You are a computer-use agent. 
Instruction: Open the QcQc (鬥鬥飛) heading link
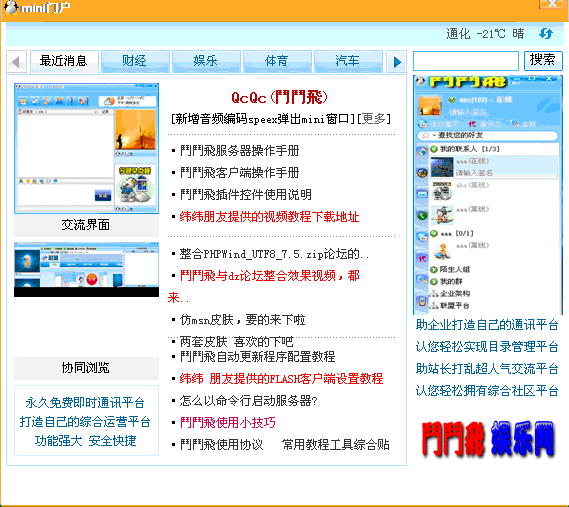[x=279, y=98]
